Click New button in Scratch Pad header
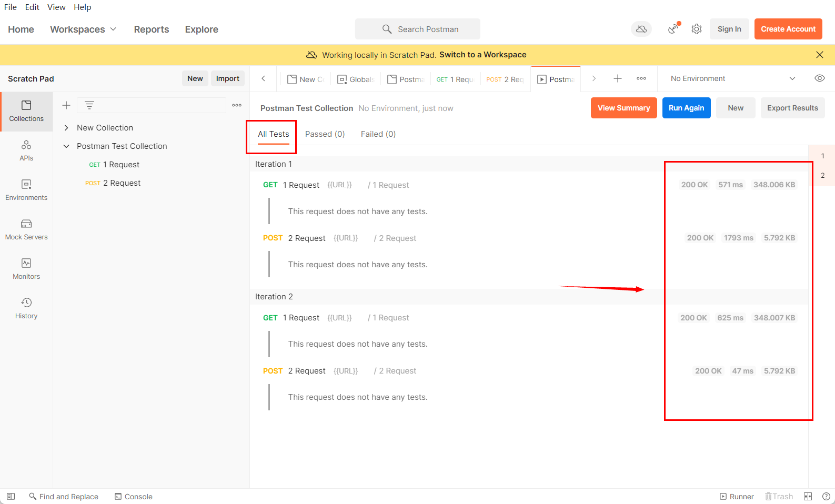Screen dimensions: 835x504 tap(195, 78)
